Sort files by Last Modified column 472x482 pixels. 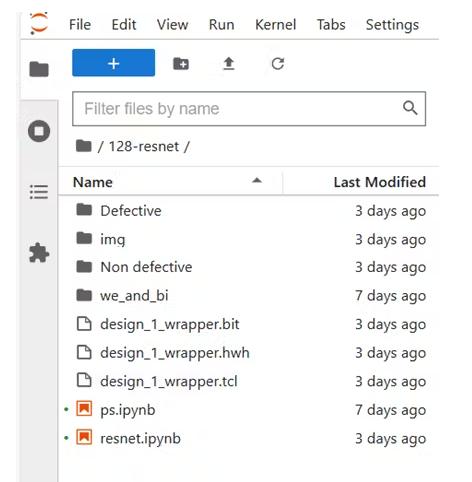coord(361,182)
